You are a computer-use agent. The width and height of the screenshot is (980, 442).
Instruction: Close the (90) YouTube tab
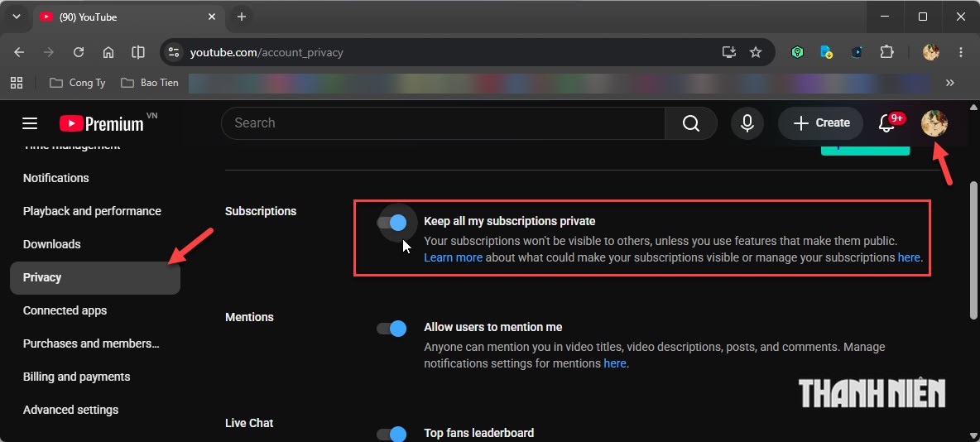[212, 17]
